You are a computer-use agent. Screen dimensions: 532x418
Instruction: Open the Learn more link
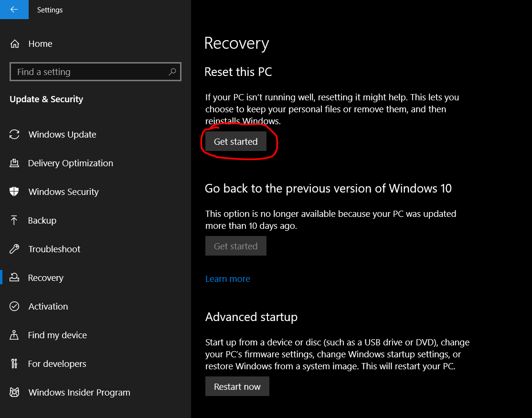pos(227,279)
